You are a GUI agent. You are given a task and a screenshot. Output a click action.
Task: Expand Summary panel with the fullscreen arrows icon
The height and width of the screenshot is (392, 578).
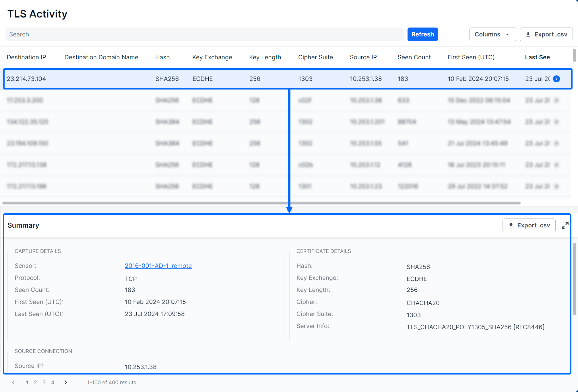pyautogui.click(x=565, y=225)
